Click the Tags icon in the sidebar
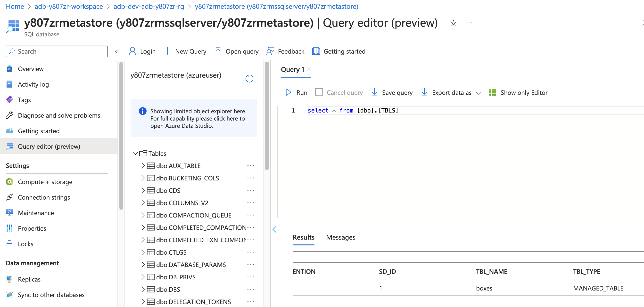Image resolution: width=644 pixels, height=307 pixels. tap(9, 100)
